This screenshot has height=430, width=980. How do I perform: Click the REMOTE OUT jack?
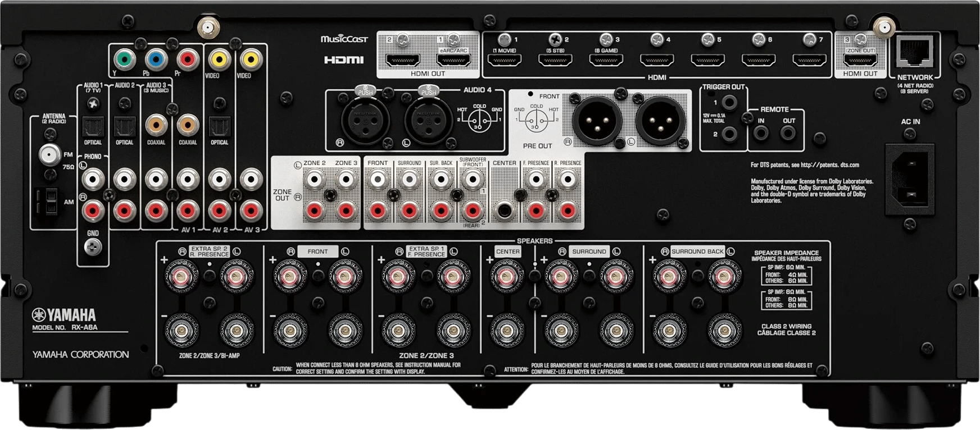[788, 134]
